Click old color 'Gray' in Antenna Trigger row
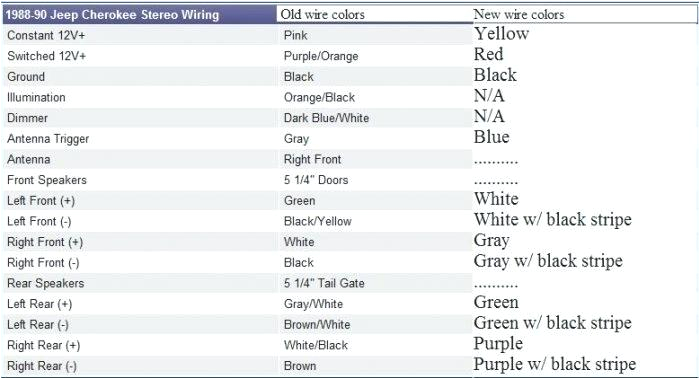 pos(296,139)
